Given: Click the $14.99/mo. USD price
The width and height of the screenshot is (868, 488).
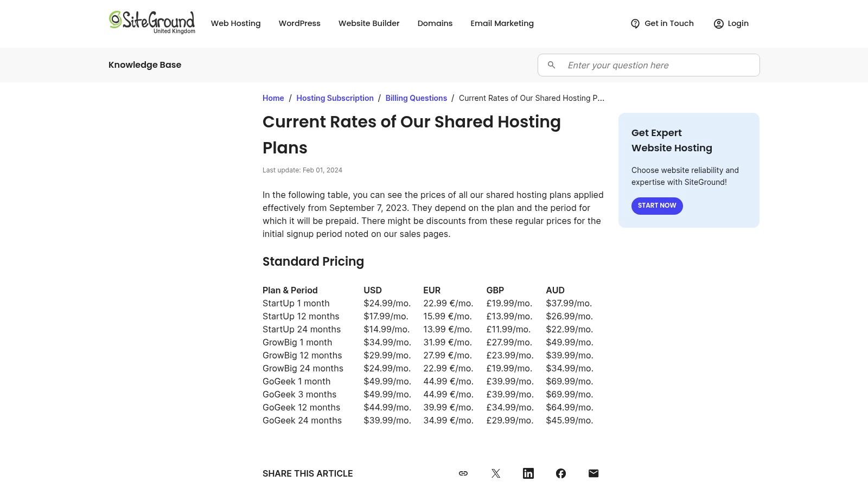Looking at the screenshot, I should (387, 329).
